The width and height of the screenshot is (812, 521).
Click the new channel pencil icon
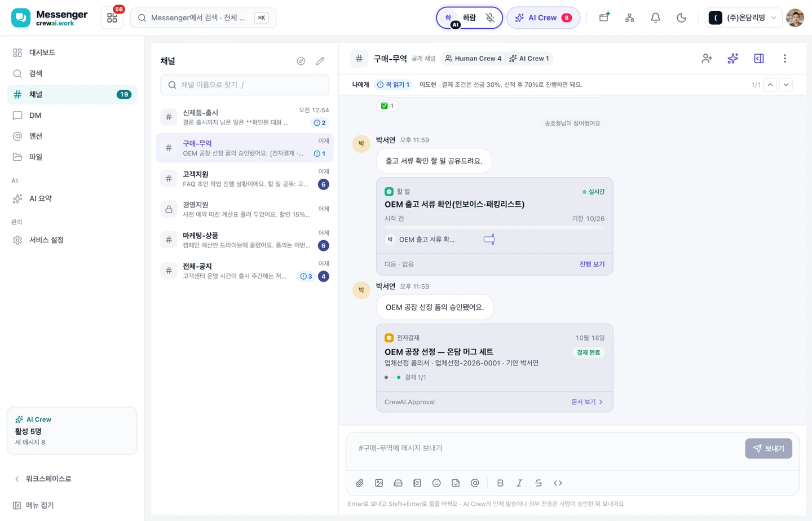pyautogui.click(x=320, y=61)
